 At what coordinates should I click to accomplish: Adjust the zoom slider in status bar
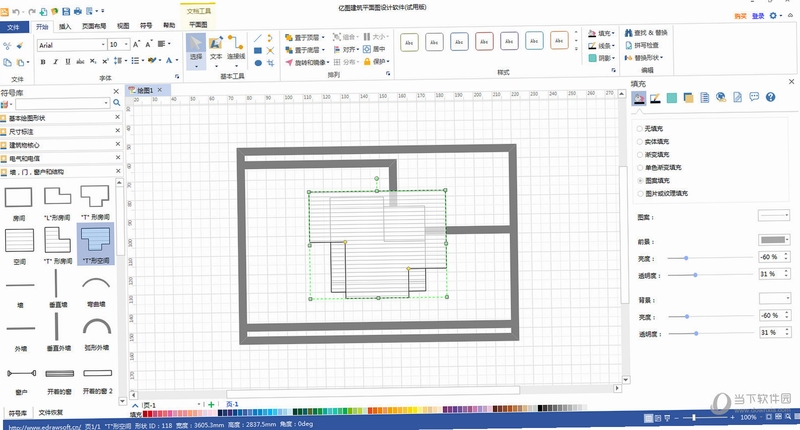tap(693, 417)
